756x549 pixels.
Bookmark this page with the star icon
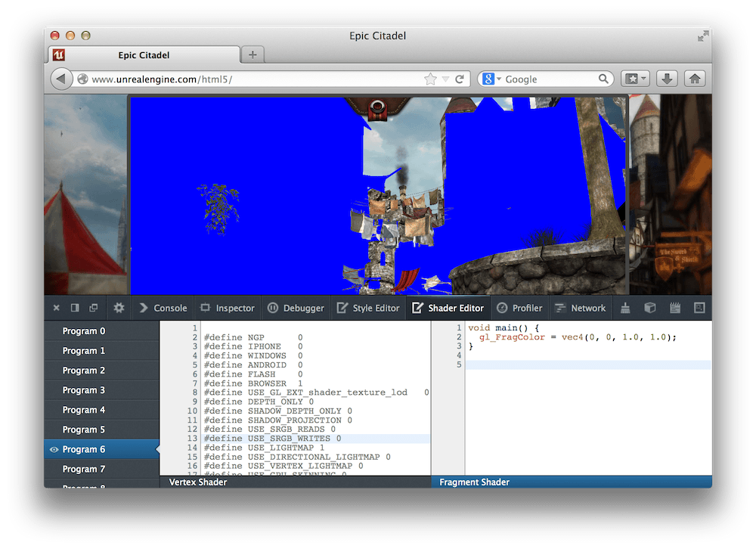pyautogui.click(x=430, y=79)
